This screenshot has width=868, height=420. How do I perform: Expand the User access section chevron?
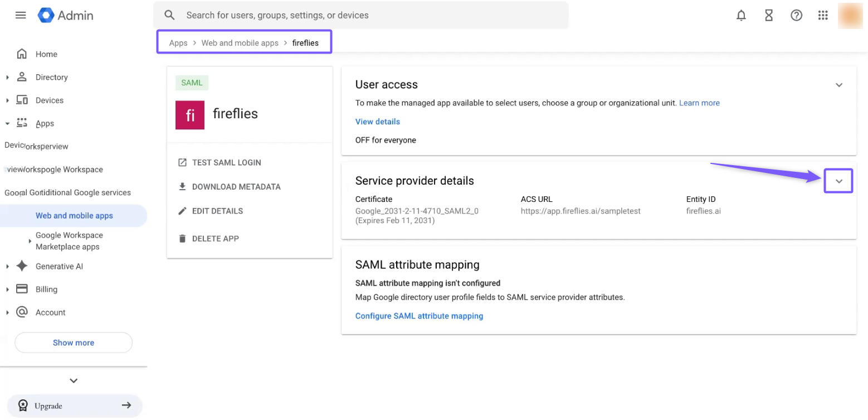[838, 85]
